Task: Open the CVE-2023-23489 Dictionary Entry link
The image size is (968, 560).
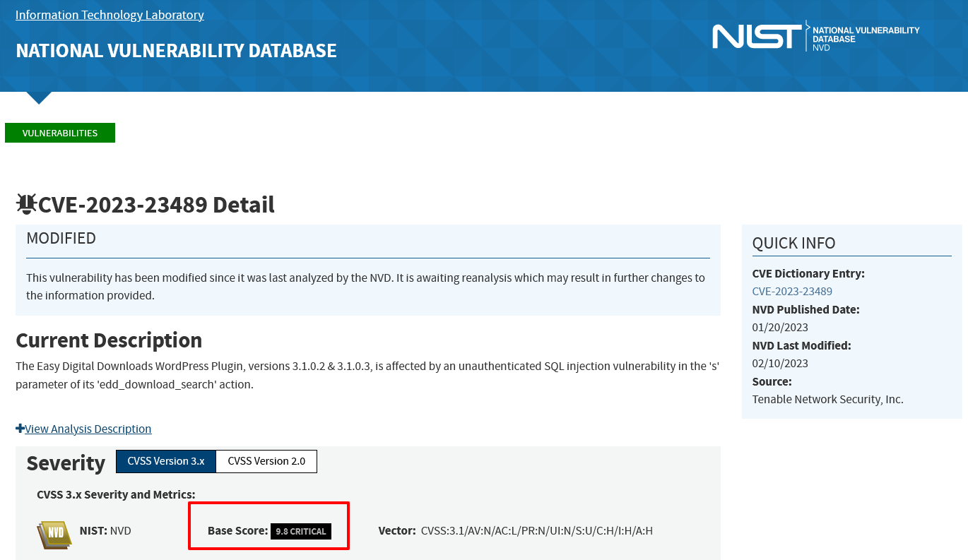Action: coord(791,291)
